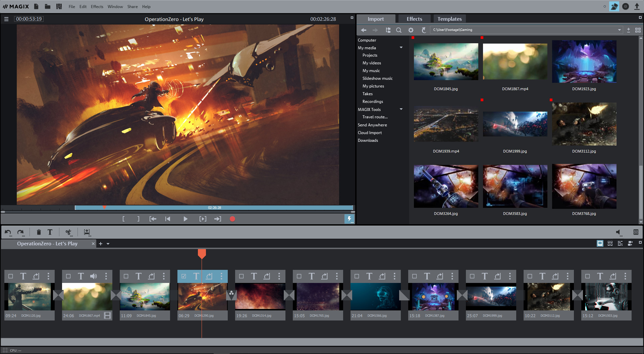644x354 pixels.
Task: Click the Downloads entry in the sidebar
Action: [368, 140]
